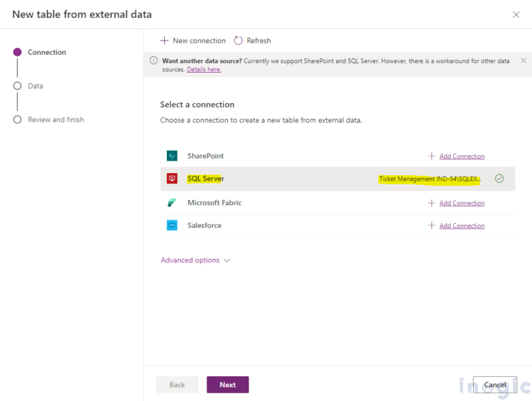Viewport: 532px width, 401px height.
Task: Click the plus icon beside SharePoint Add Connection
Action: (x=432, y=156)
